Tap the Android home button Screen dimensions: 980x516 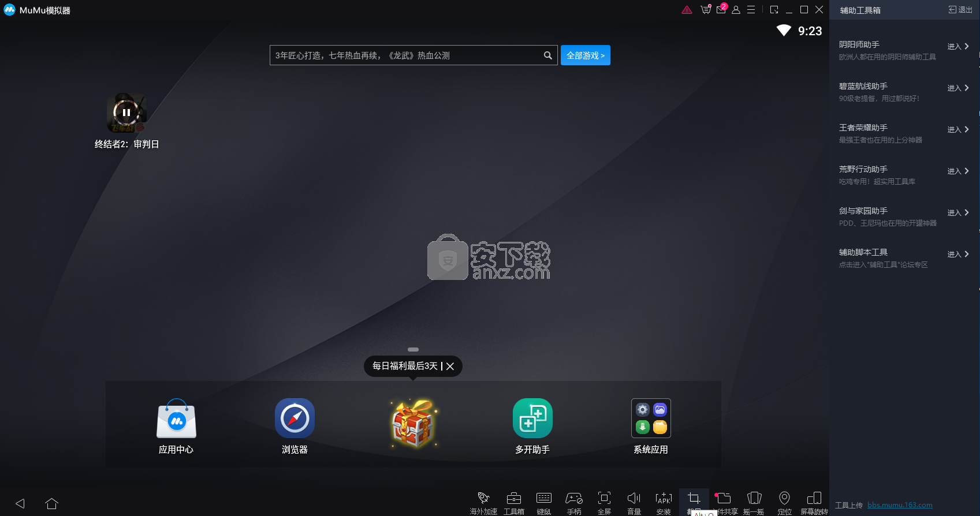[x=51, y=503]
